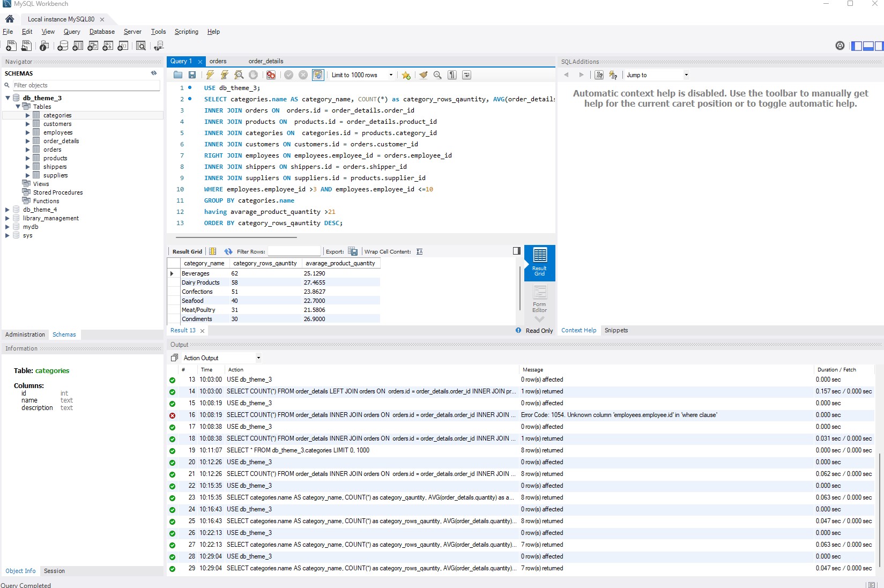Toggle automatic context help button
Viewport: 884px width, 588px height.
click(x=613, y=75)
